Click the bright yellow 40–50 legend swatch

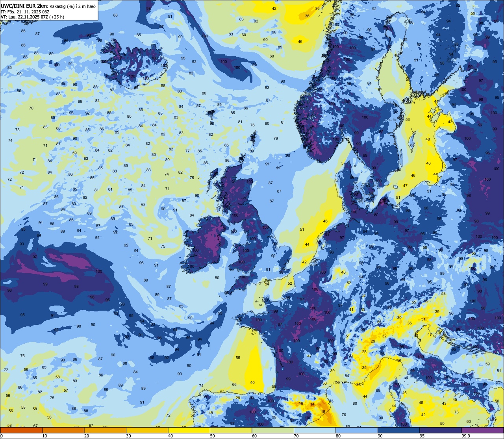point(189,430)
